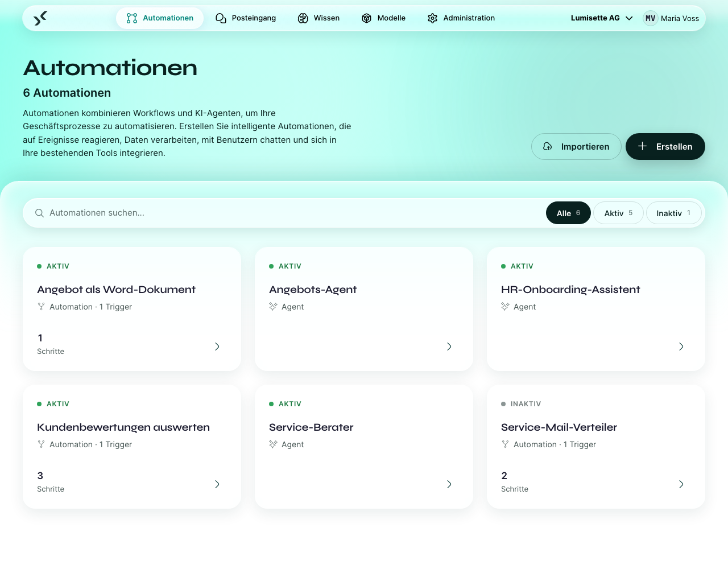The width and height of the screenshot is (728, 569).
Task: Click the HR-Onboarding-Assistent card title
Action: click(570, 290)
